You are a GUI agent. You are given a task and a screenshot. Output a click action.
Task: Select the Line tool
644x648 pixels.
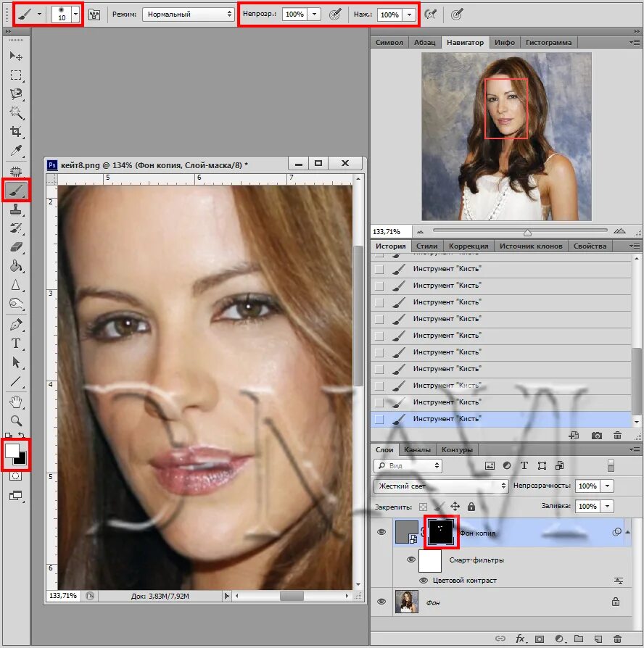pos(16,381)
